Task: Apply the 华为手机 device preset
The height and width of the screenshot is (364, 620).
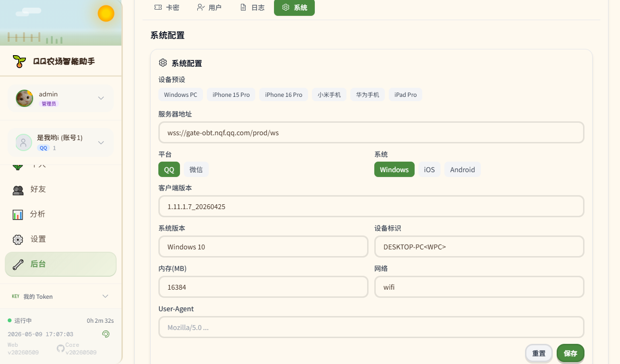Action: pos(368,95)
